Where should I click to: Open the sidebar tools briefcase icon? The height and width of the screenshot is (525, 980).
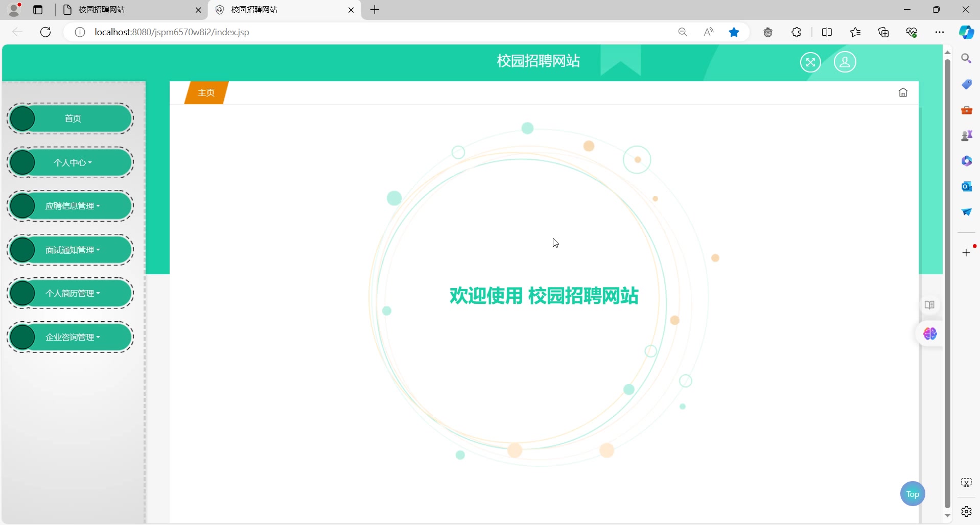966,110
